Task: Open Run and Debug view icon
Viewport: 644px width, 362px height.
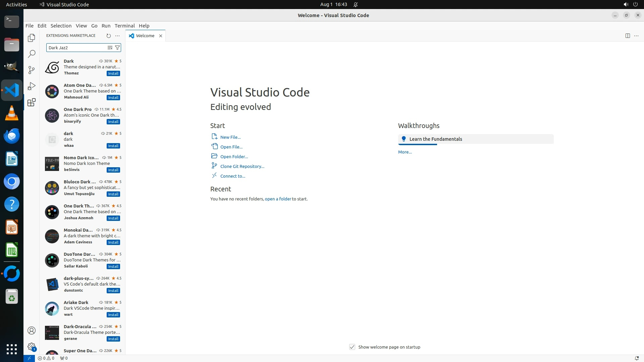Action: pos(31,86)
